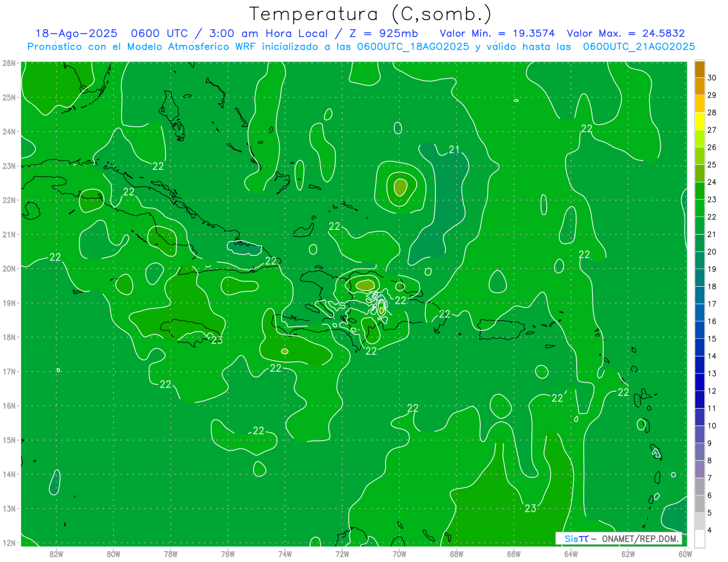This screenshot has height=562, width=728.
Task: Click the '18N' latitude axis label
Action: [x=9, y=337]
